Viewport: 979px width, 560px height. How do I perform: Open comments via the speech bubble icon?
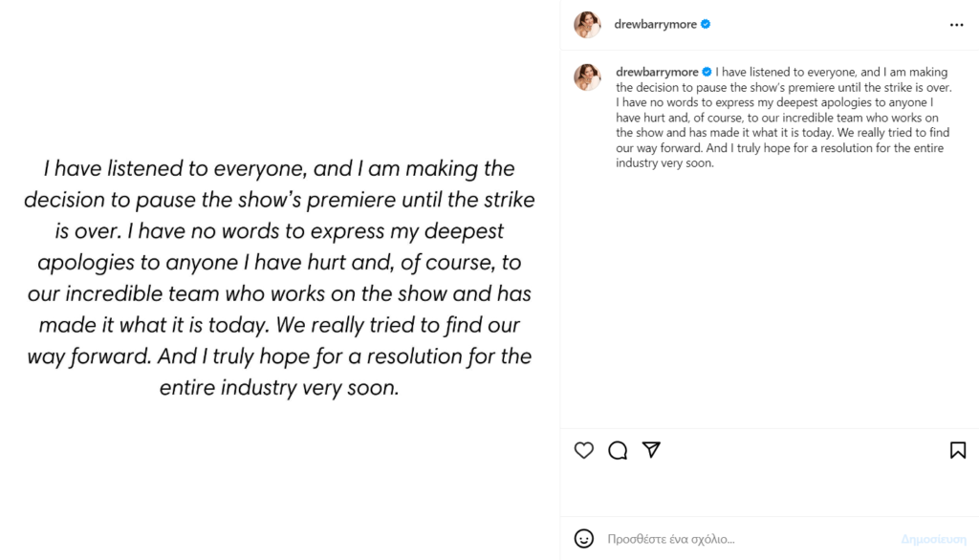[618, 450]
